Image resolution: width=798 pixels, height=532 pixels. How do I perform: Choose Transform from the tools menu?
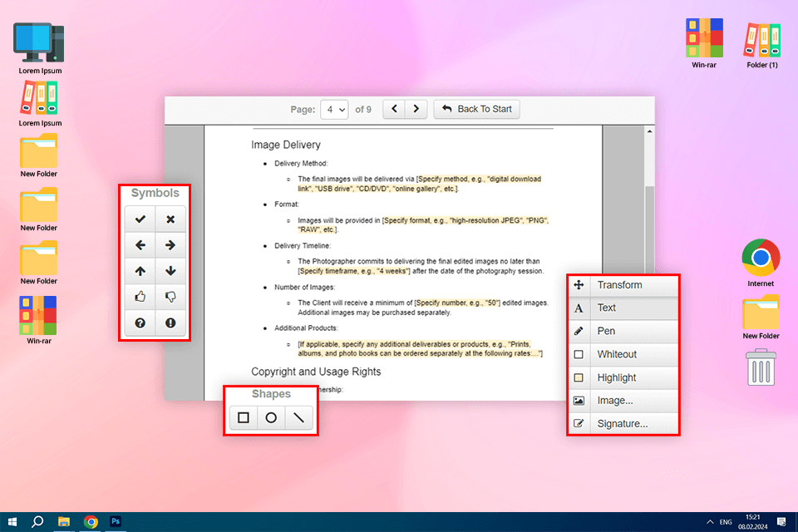623,285
